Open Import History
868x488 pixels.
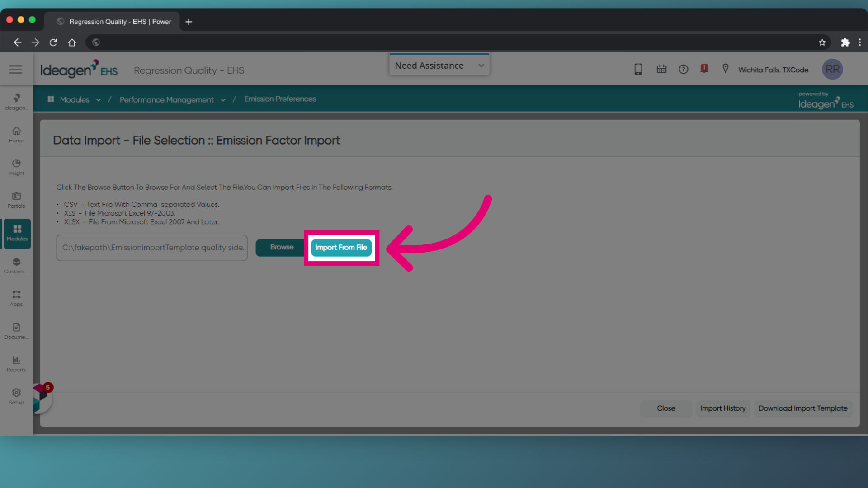coord(723,408)
